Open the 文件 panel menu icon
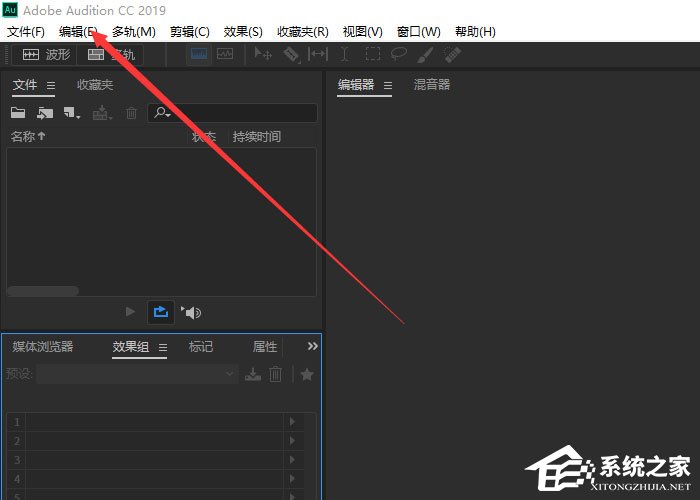This screenshot has height=500, width=700. [x=51, y=85]
